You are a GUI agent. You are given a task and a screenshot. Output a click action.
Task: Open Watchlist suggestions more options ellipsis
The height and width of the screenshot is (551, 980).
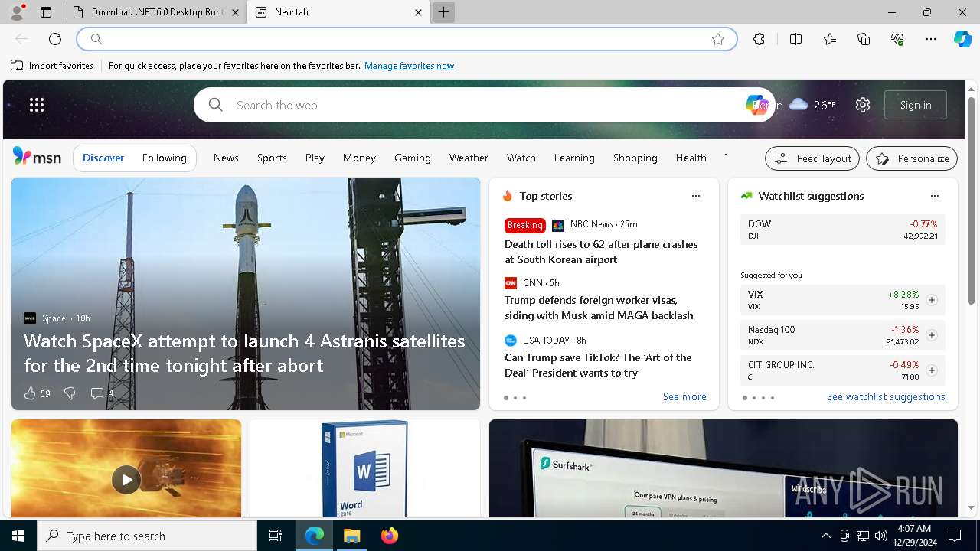coord(935,196)
